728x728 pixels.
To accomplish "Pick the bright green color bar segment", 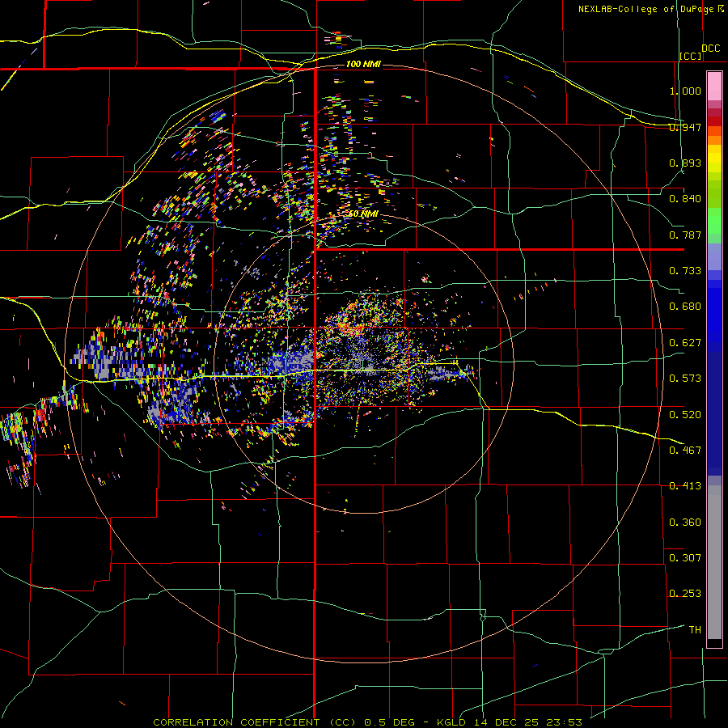I will tap(714, 221).
